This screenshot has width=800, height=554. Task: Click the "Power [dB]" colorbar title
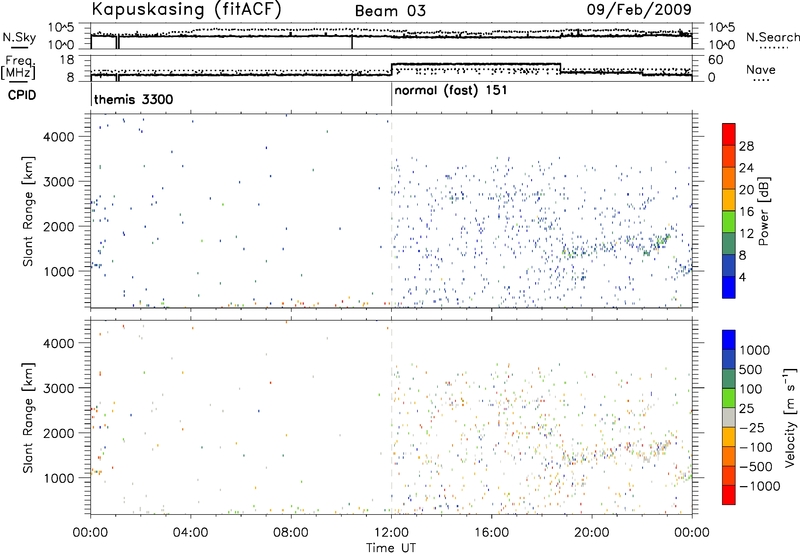click(x=764, y=211)
